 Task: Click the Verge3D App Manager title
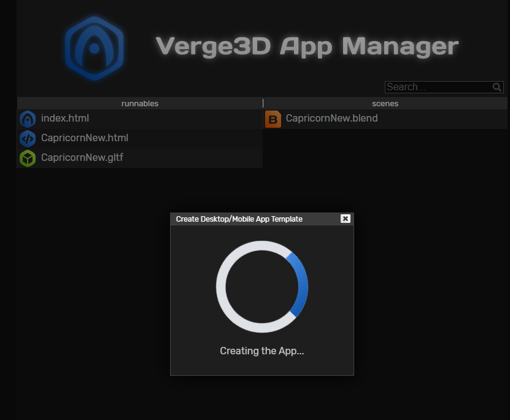307,47
